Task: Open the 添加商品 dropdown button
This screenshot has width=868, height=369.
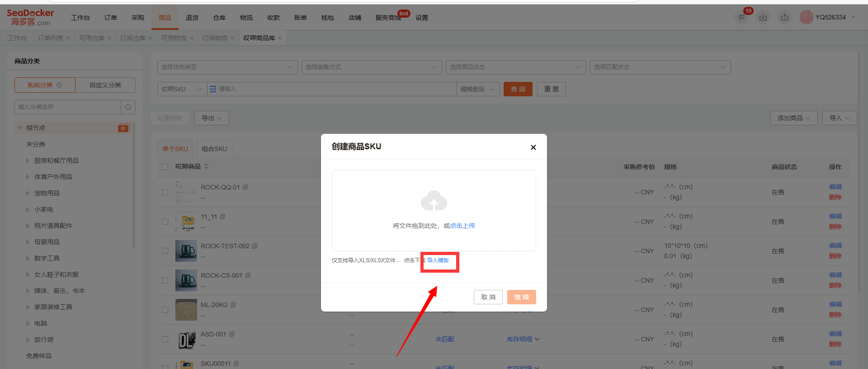Action: pos(794,118)
